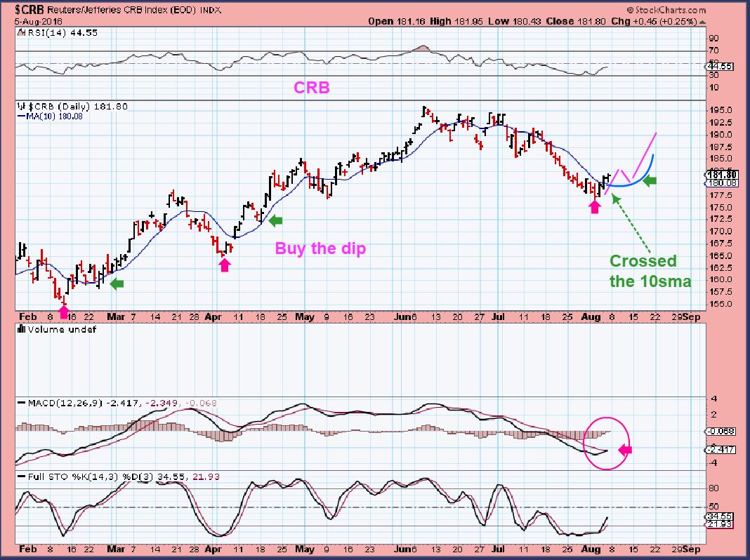This screenshot has height=560, width=750.
Task: Click the -0.068 MACD histogram axis tag
Action: point(719,432)
